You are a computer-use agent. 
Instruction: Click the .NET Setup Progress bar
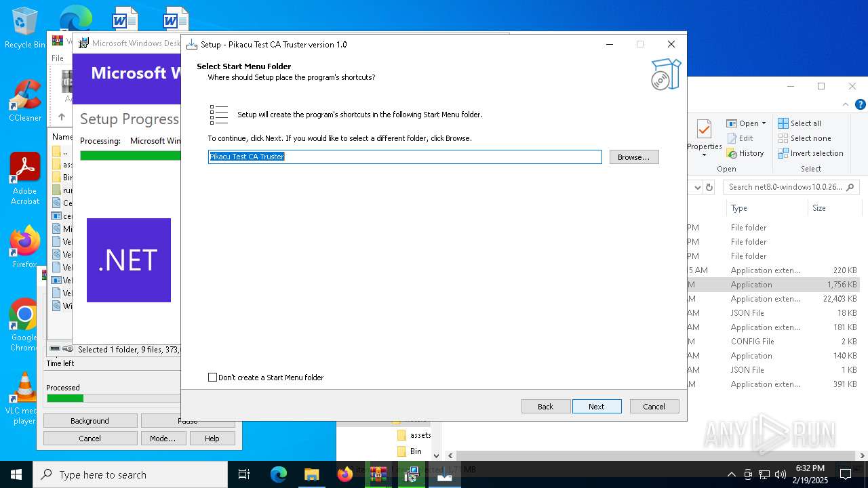130,155
